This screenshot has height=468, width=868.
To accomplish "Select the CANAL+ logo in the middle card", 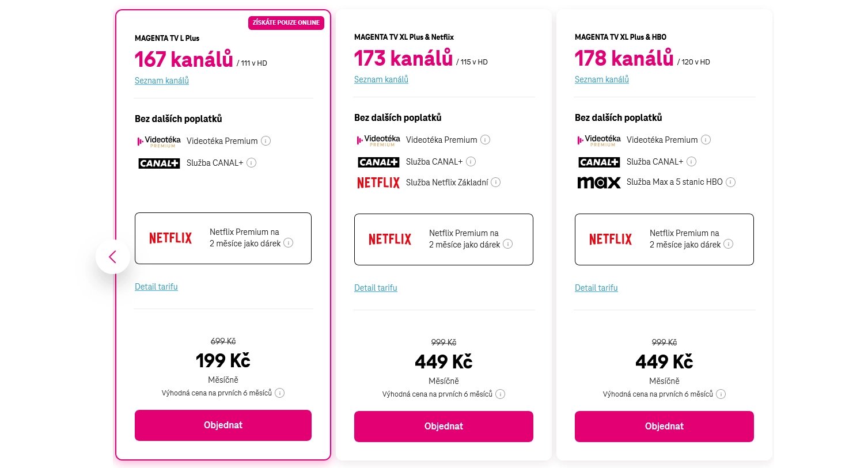I will coord(378,162).
